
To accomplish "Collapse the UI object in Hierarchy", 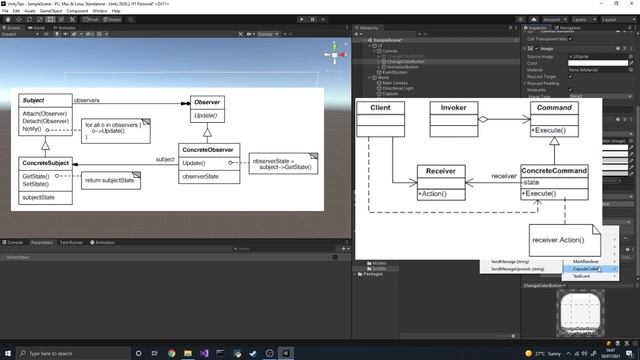I will (x=370, y=46).
